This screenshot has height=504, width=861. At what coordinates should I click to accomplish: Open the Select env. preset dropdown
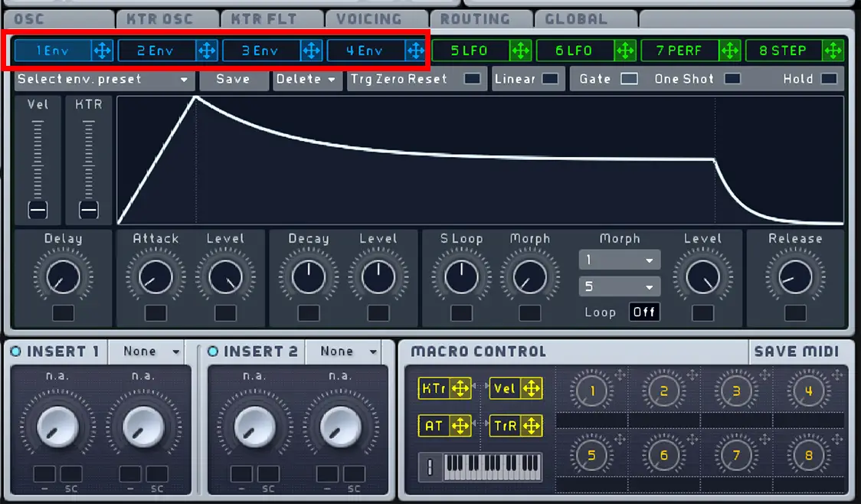coord(103,78)
